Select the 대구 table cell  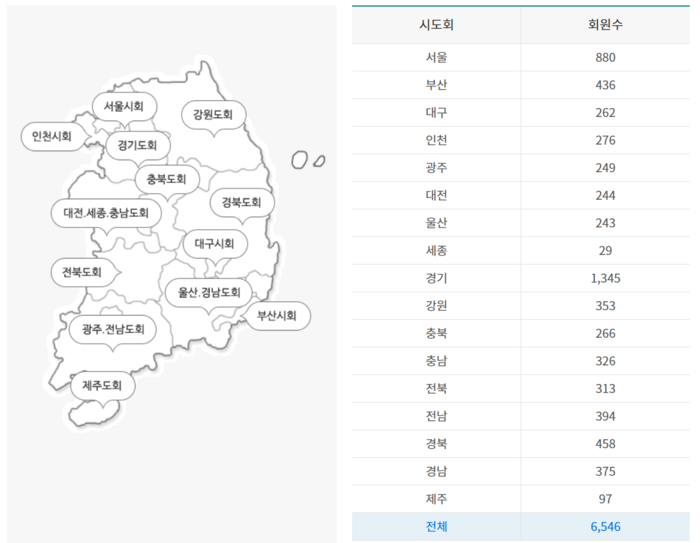point(436,113)
